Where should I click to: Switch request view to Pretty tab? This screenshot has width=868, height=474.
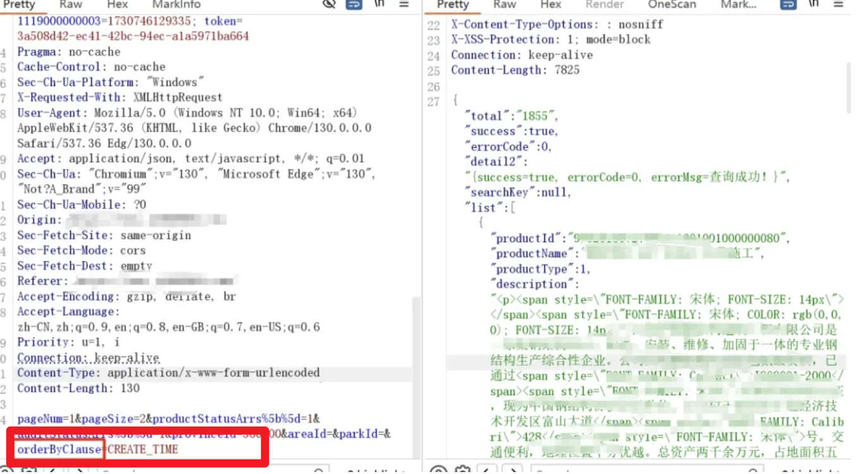[18, 4]
